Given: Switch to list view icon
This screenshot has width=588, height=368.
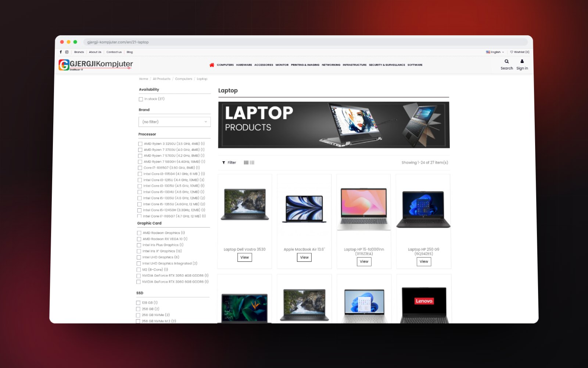Looking at the screenshot, I should [x=252, y=162].
